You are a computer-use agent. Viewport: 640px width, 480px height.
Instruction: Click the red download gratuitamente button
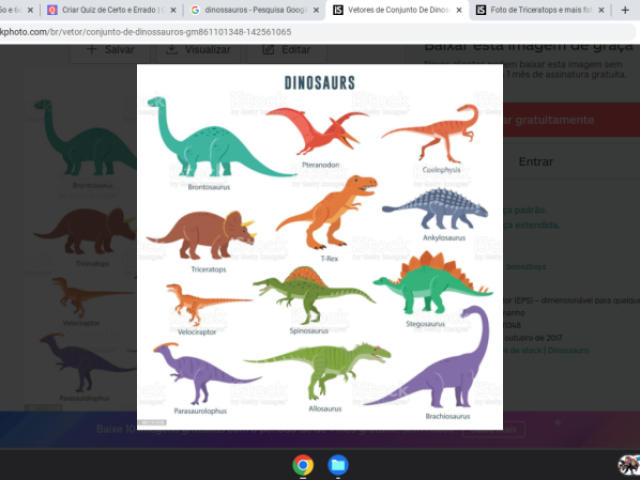[x=571, y=120]
